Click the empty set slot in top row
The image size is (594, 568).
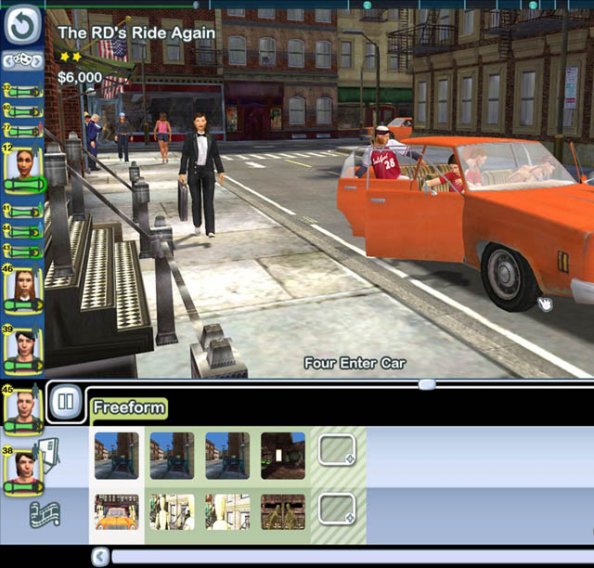tap(337, 450)
